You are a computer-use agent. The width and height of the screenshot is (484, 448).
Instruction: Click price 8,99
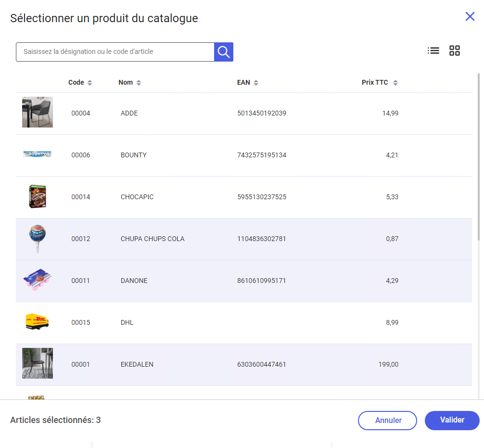[392, 322]
